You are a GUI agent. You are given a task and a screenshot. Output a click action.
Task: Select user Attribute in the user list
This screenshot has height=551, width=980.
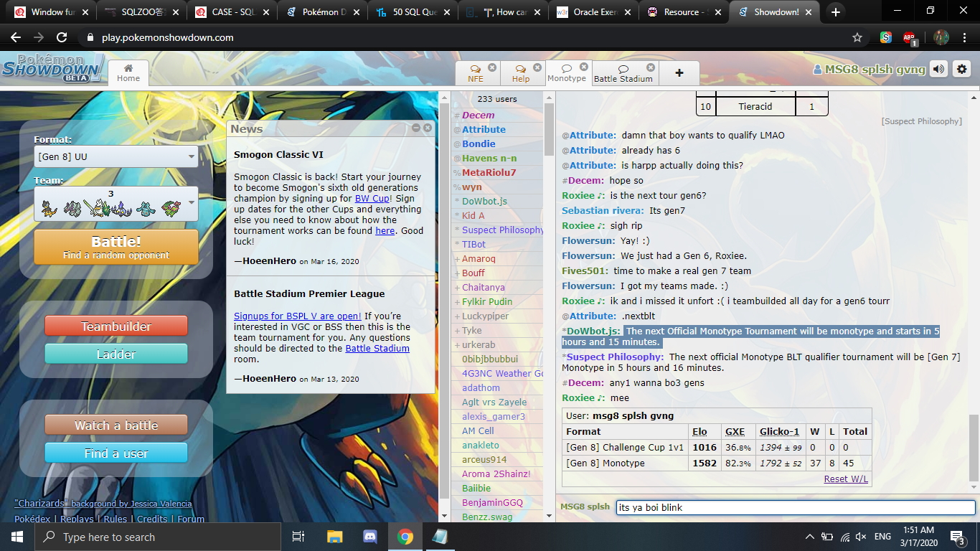coord(484,129)
